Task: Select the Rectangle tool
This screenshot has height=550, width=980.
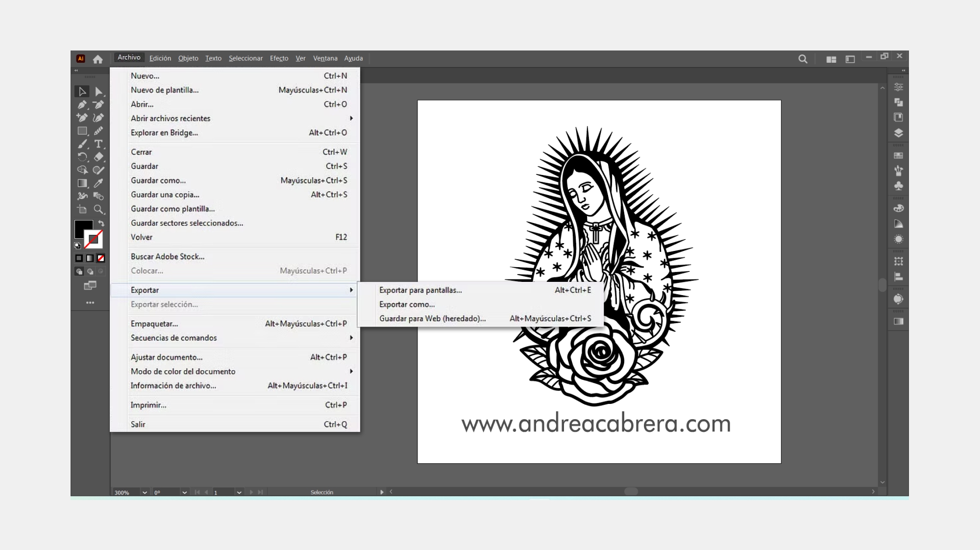Action: coord(82,131)
